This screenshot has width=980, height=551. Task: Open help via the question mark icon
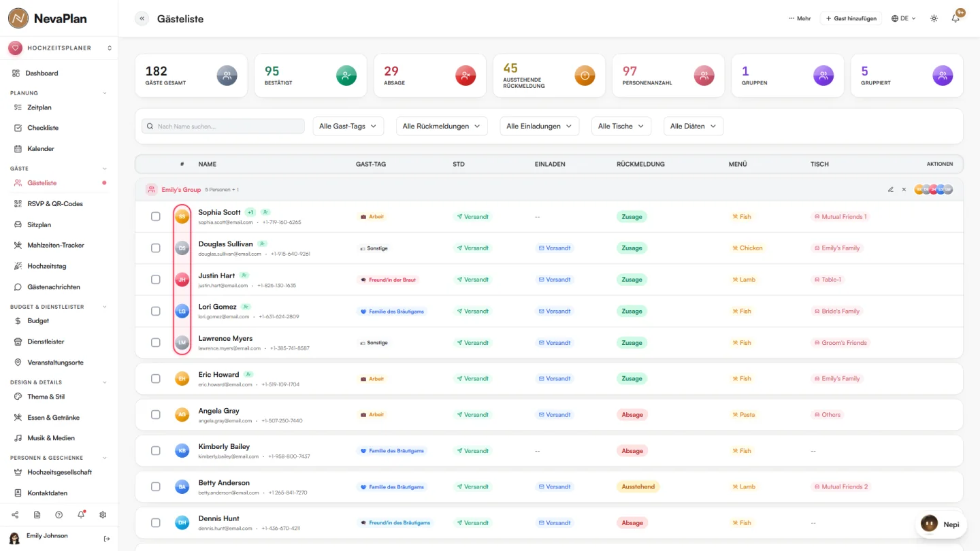pos(59,515)
